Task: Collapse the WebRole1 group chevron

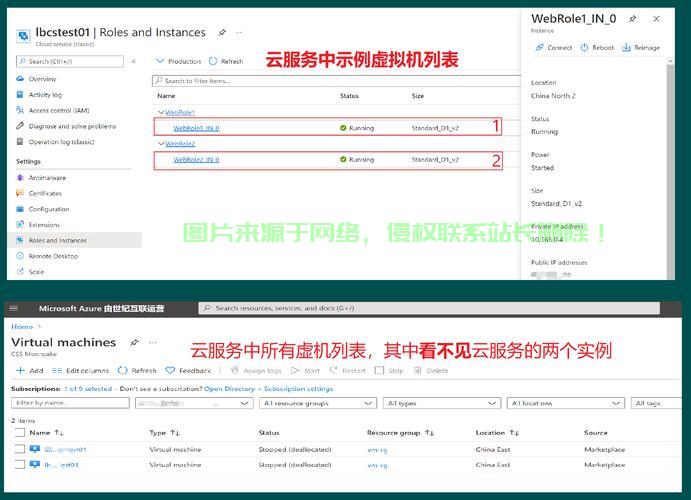Action: point(161,112)
